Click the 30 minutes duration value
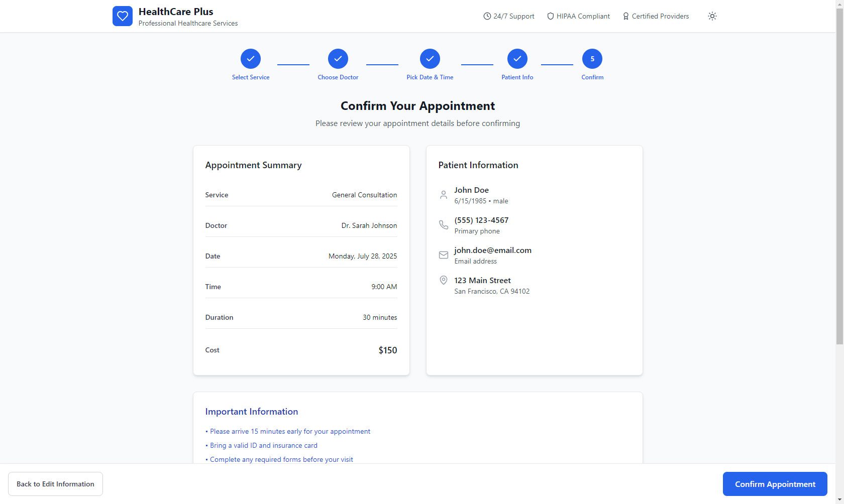844x504 pixels. tap(380, 317)
